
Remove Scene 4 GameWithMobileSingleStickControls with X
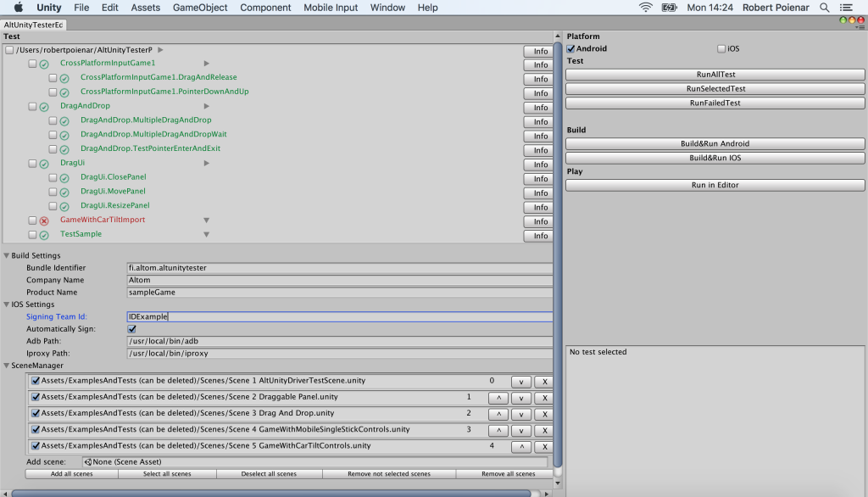(x=544, y=430)
